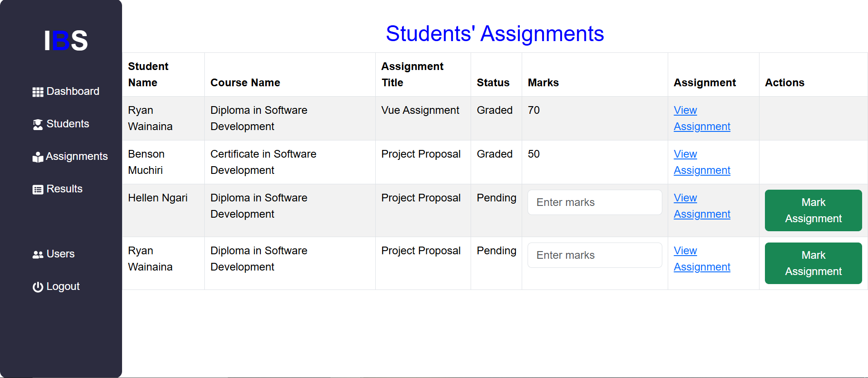Click the Dashboard grid icon
Image resolution: width=868 pixels, height=378 pixels.
[x=38, y=92]
